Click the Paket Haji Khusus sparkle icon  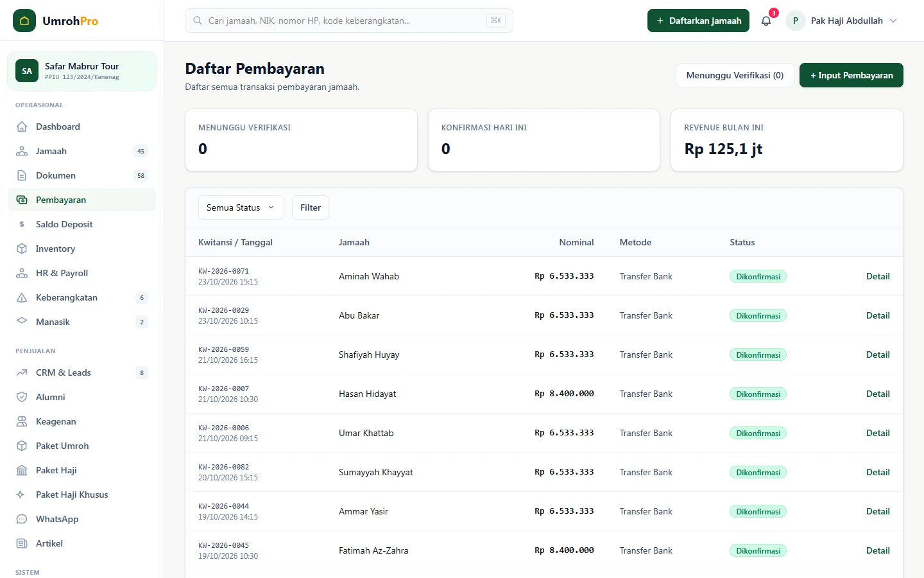tap(21, 495)
